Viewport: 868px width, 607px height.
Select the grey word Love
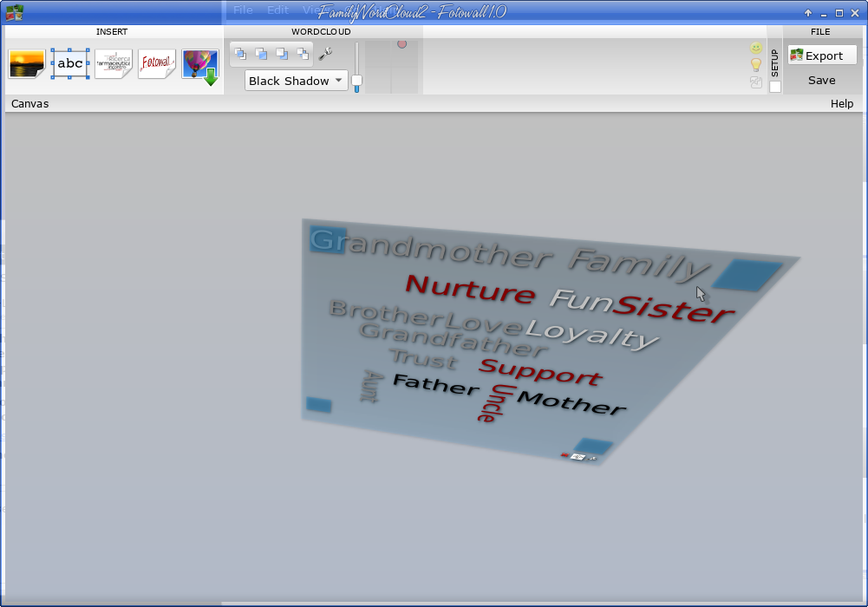[484, 323]
